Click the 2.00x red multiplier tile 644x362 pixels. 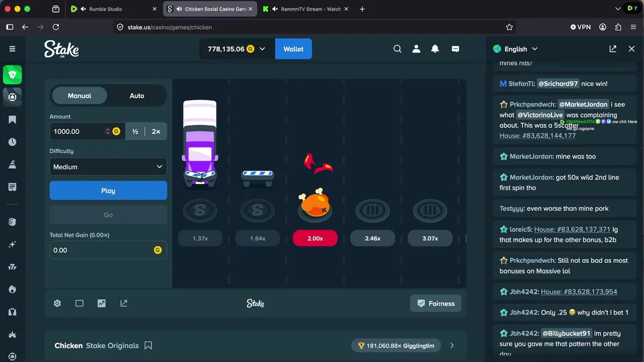tap(315, 238)
